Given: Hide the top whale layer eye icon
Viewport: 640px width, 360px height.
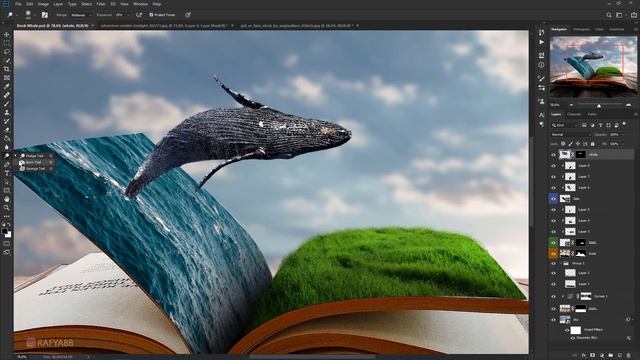Looking at the screenshot, I should coord(553,155).
